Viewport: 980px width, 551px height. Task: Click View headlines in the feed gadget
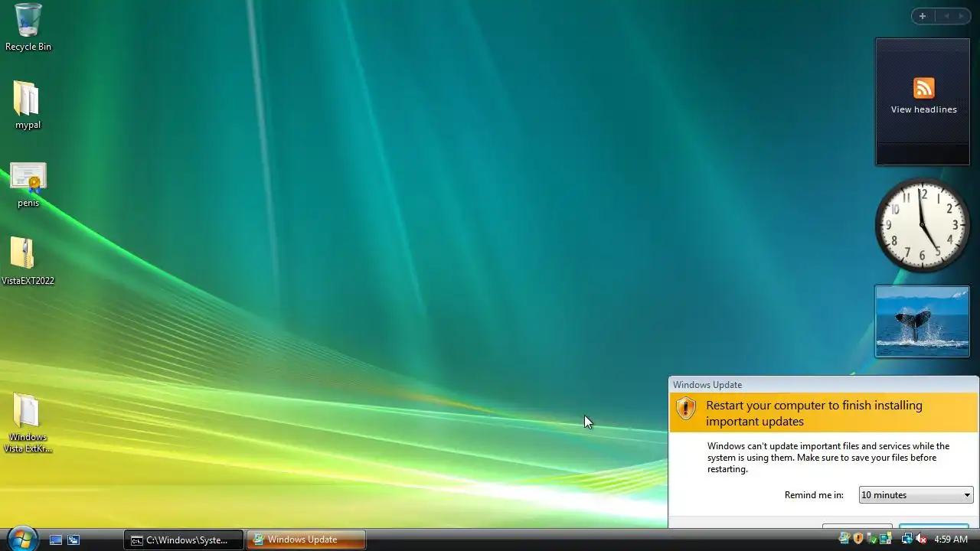(x=923, y=109)
